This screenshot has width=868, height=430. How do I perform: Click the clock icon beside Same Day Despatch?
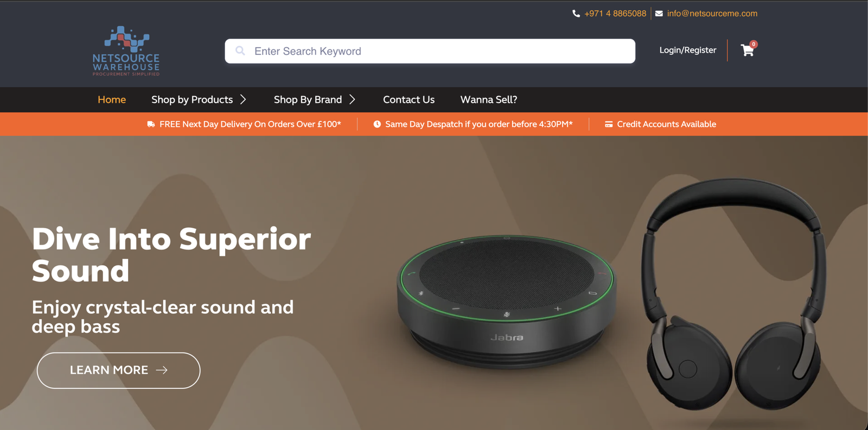point(377,124)
